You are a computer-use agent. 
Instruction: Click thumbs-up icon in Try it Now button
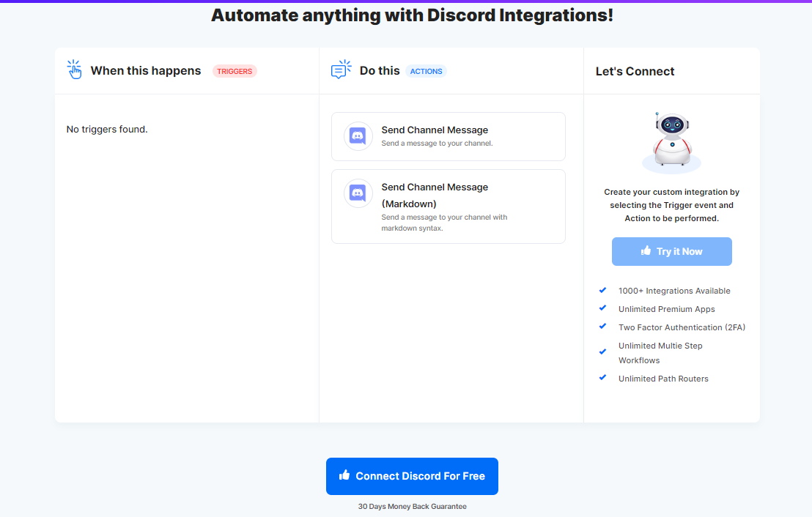pyautogui.click(x=646, y=250)
